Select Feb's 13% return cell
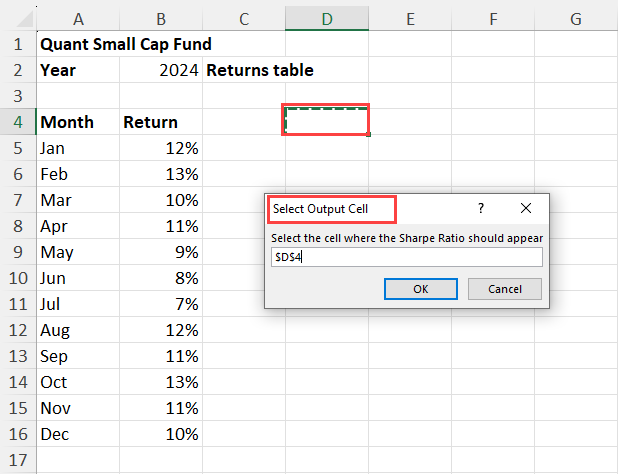 pyautogui.click(x=161, y=174)
